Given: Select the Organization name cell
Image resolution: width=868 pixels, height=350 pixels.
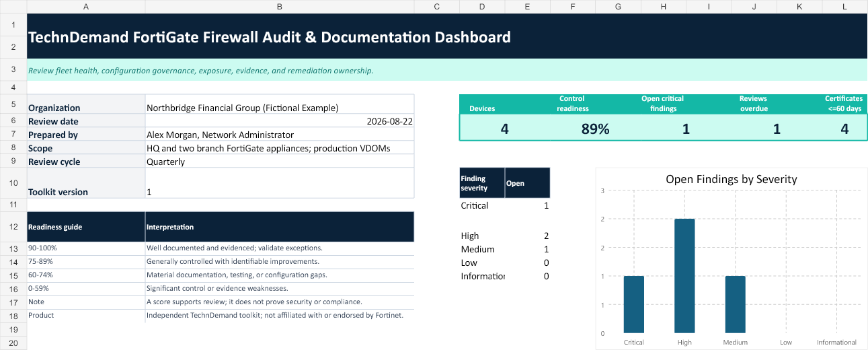Looking at the screenshot, I should tap(280, 108).
